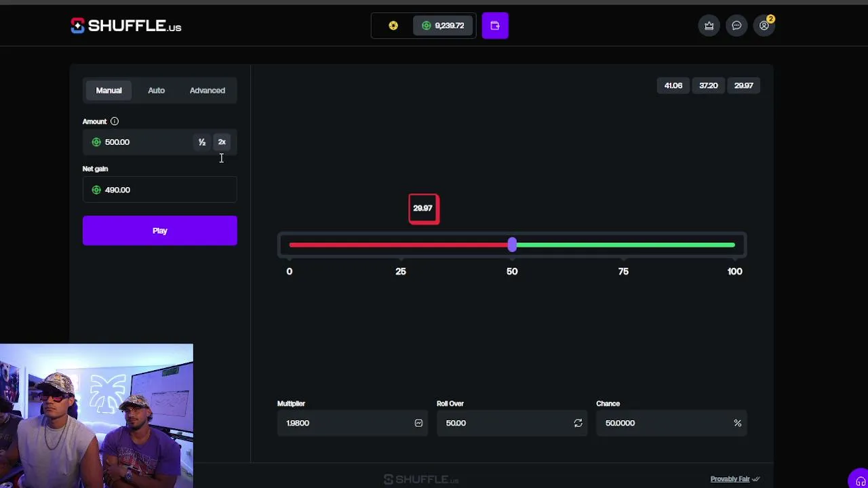Double the bet with 2x button
Image resolution: width=868 pixels, height=488 pixels.
[222, 142]
